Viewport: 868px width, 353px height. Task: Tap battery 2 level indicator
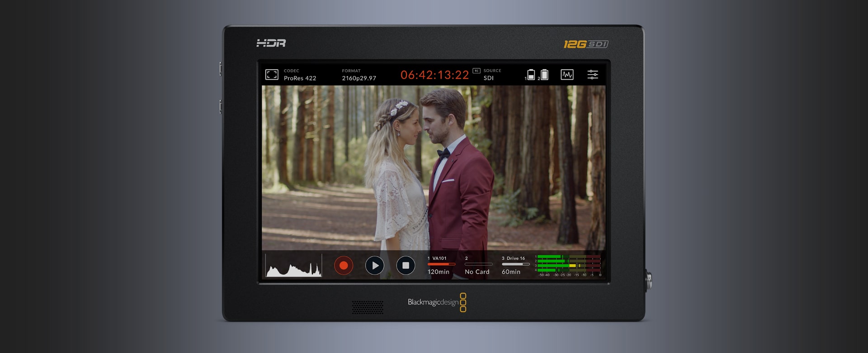pyautogui.click(x=544, y=75)
